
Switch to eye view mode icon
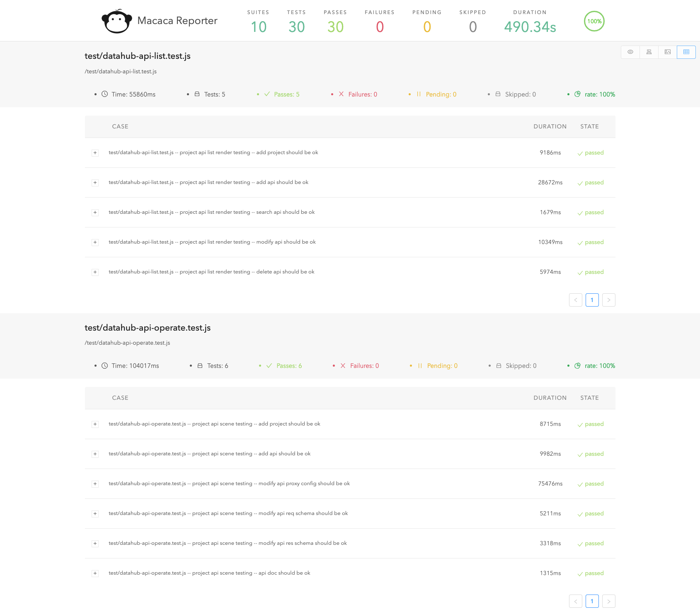(630, 52)
